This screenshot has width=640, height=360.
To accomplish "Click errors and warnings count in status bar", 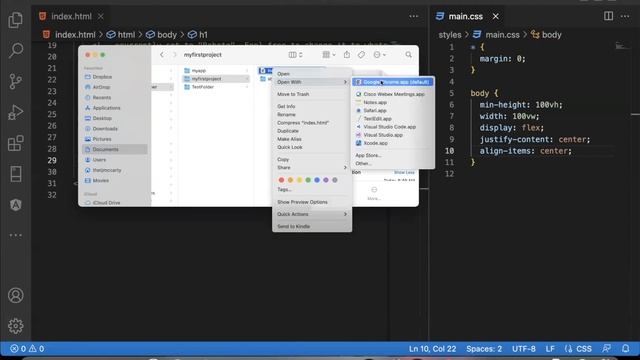I will (x=27, y=349).
